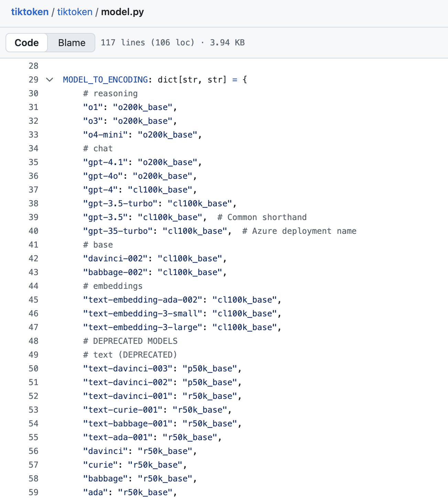
Task: Click the "text-ada-001" key string
Action: [118, 437]
